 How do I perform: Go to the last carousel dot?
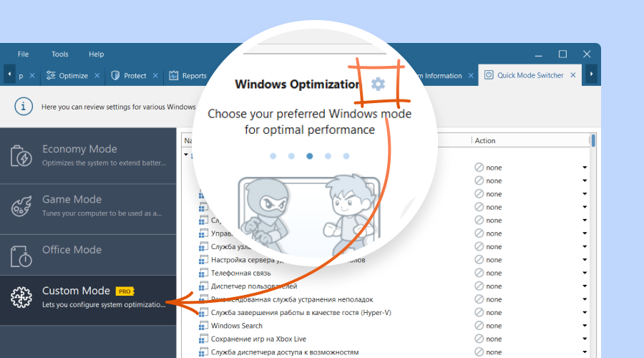(346, 156)
